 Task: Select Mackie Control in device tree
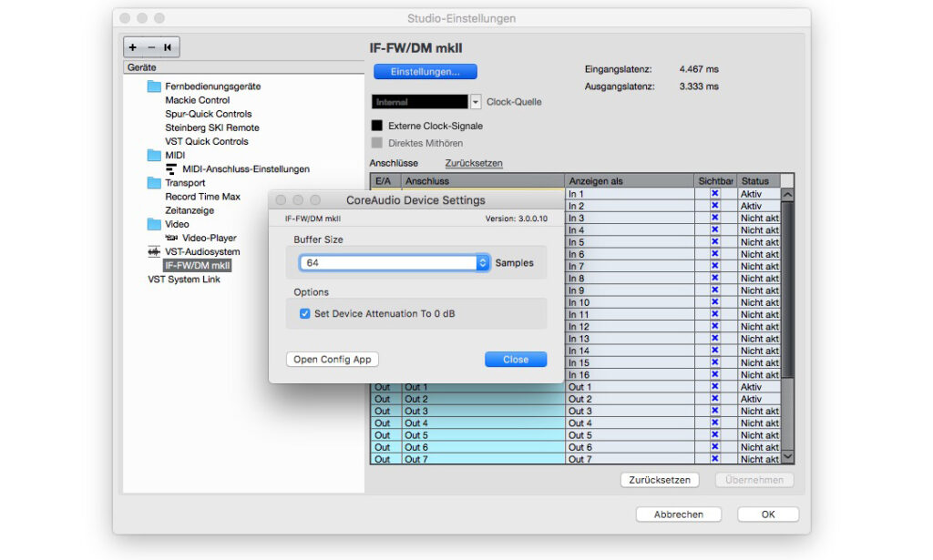[x=197, y=100]
